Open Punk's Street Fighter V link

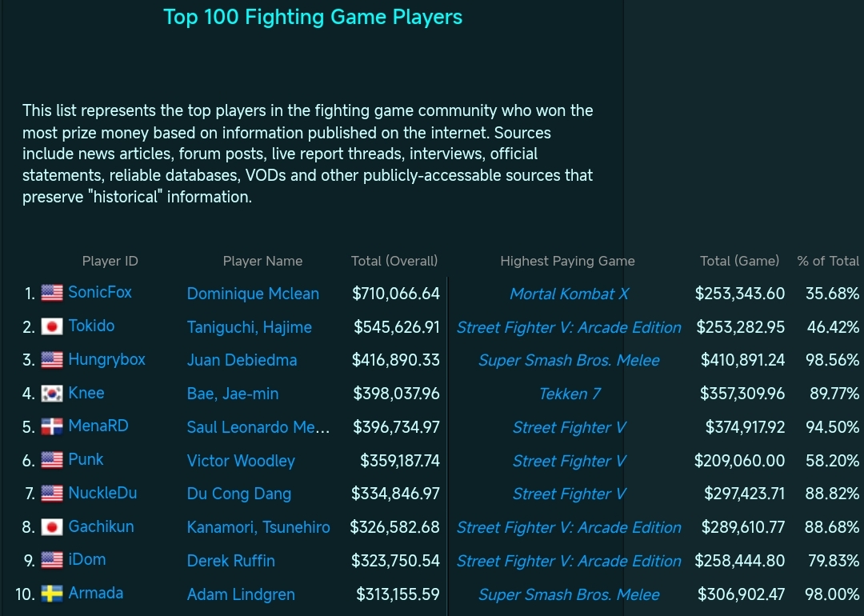(569, 461)
